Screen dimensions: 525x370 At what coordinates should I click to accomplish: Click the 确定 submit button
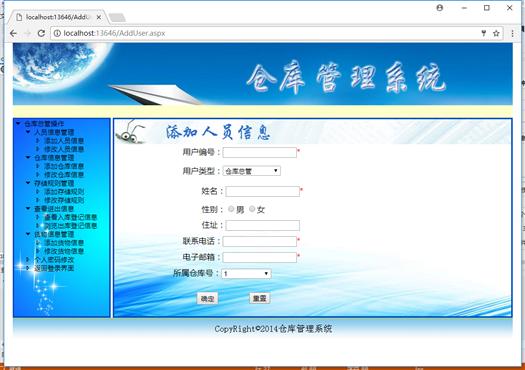(x=207, y=298)
